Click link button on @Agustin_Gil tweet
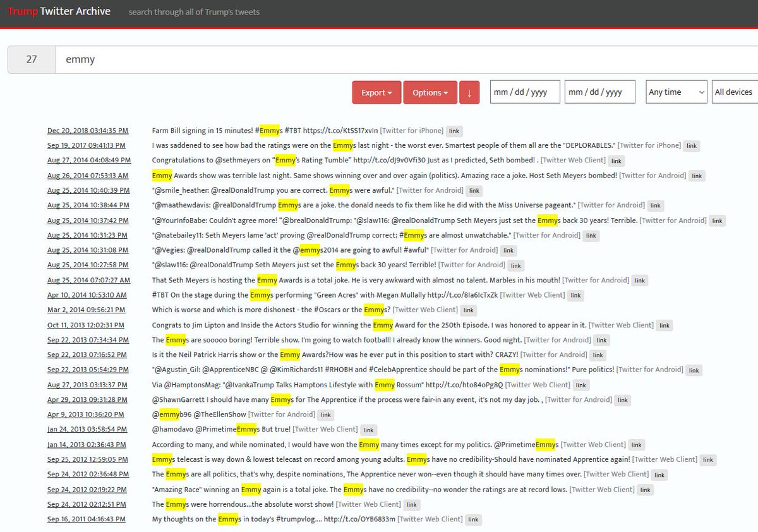The width and height of the screenshot is (758, 532). pos(694,370)
